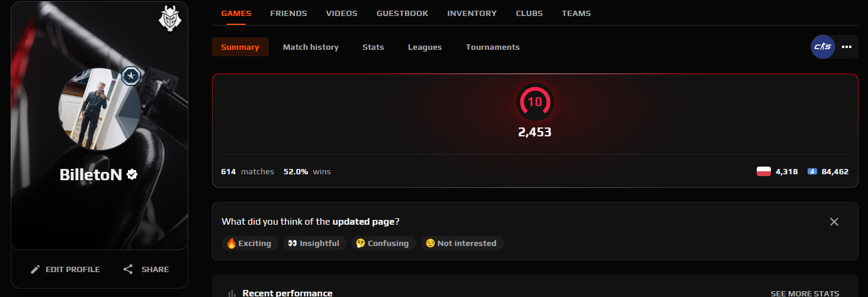Open the Match history sub-tab

coord(311,47)
